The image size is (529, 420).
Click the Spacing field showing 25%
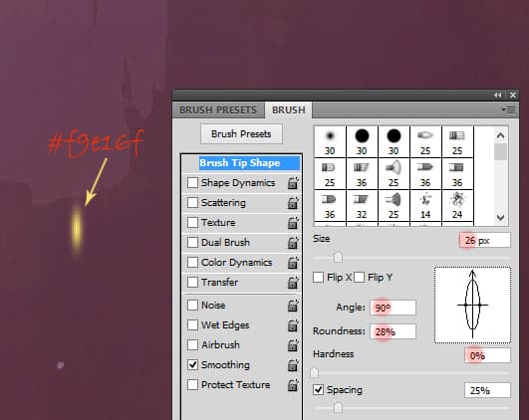click(x=487, y=391)
